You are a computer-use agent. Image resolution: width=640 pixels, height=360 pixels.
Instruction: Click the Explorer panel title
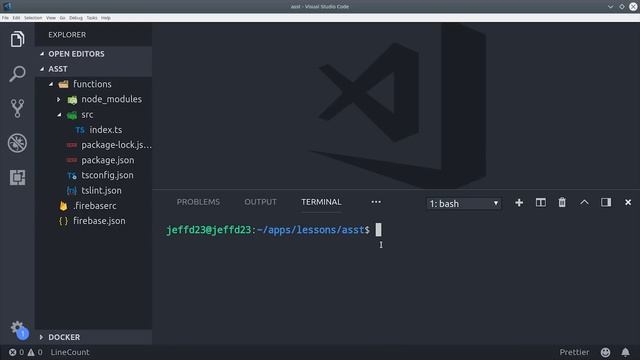pos(67,35)
